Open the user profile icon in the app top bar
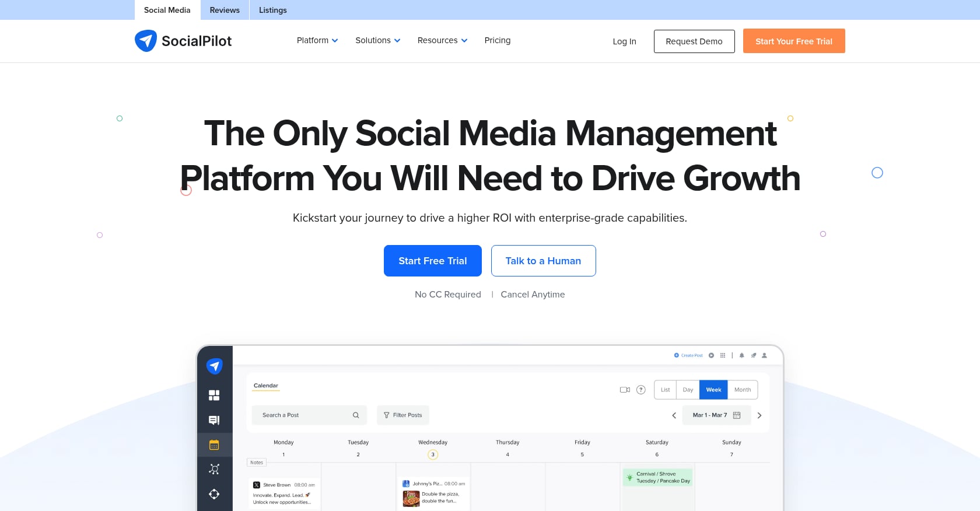980x511 pixels. (x=764, y=355)
